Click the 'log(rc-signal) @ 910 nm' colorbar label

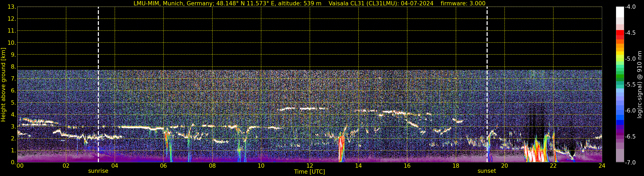(640, 85)
